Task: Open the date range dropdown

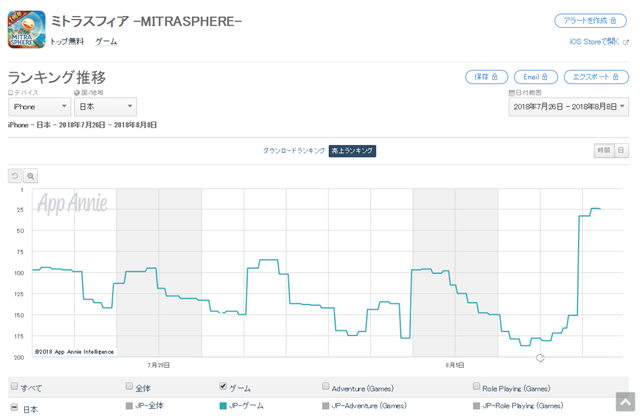Action: point(569,107)
